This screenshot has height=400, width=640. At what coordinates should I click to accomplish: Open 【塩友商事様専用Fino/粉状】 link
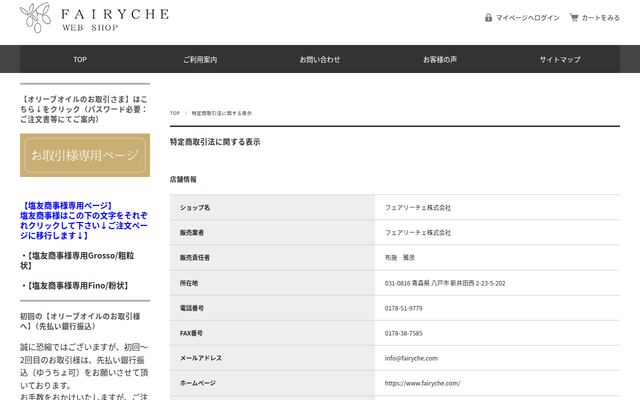(x=76, y=286)
